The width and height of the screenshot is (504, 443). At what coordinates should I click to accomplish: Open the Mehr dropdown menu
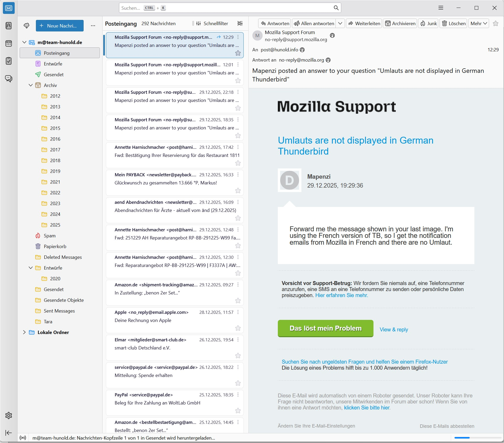479,24
